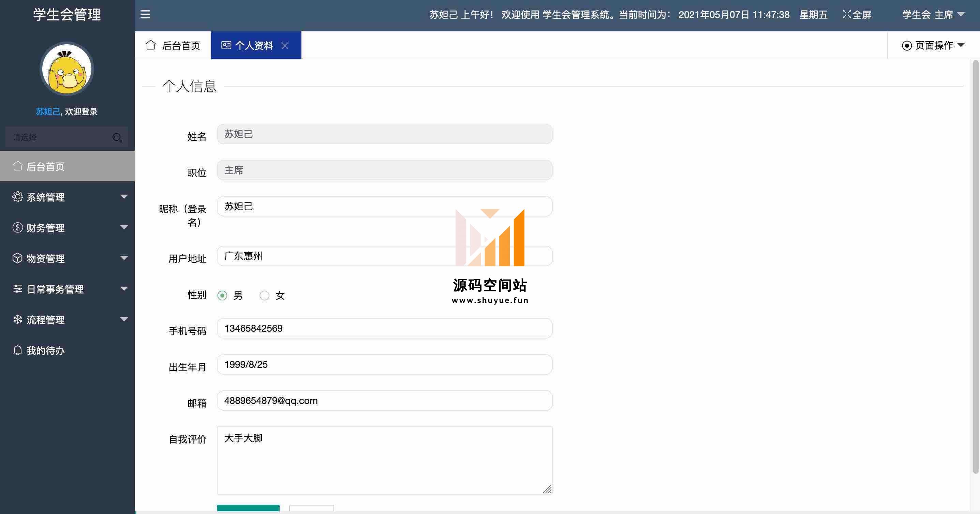980x514 pixels.
Task: Click the cube icon for 物资管理
Action: (x=17, y=258)
